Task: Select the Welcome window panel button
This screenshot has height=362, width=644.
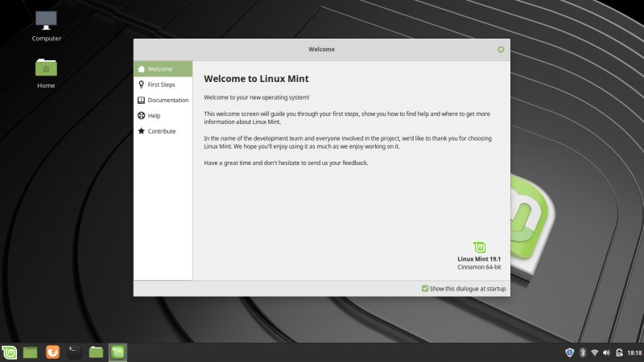Action: [x=118, y=352]
